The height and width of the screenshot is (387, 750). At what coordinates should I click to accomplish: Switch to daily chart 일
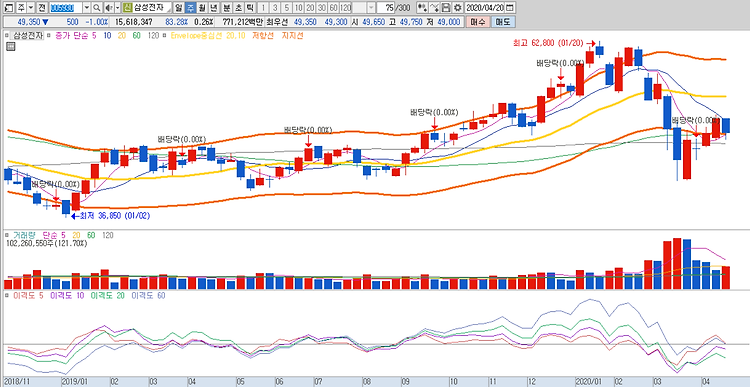coord(178,8)
